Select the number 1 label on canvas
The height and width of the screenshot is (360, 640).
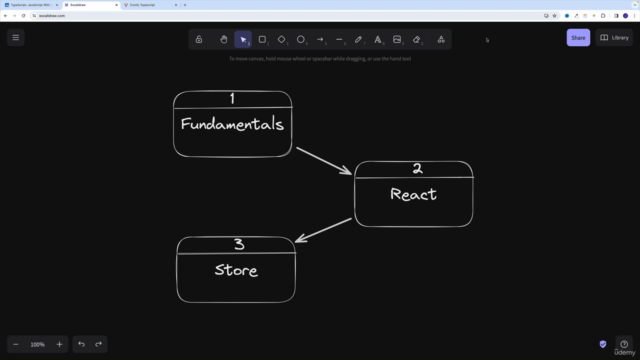232,98
